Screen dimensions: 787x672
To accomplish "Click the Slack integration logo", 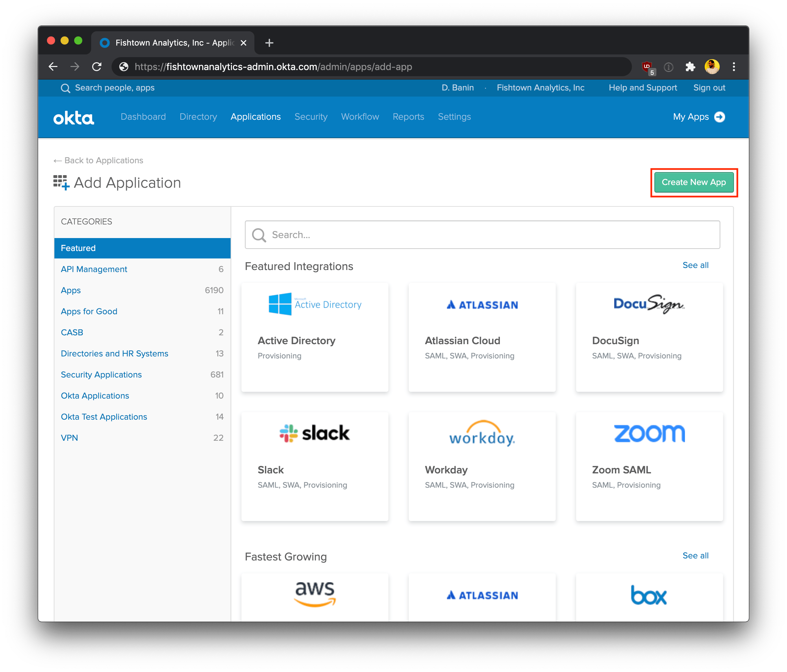I will click(x=315, y=433).
